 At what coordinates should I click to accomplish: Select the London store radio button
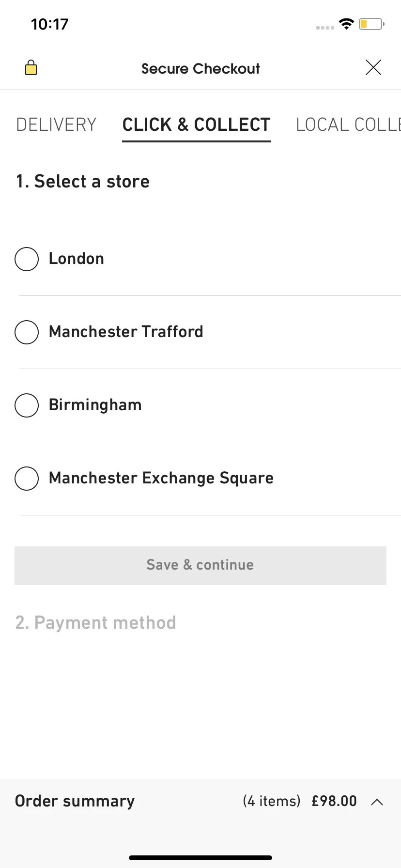coord(27,259)
